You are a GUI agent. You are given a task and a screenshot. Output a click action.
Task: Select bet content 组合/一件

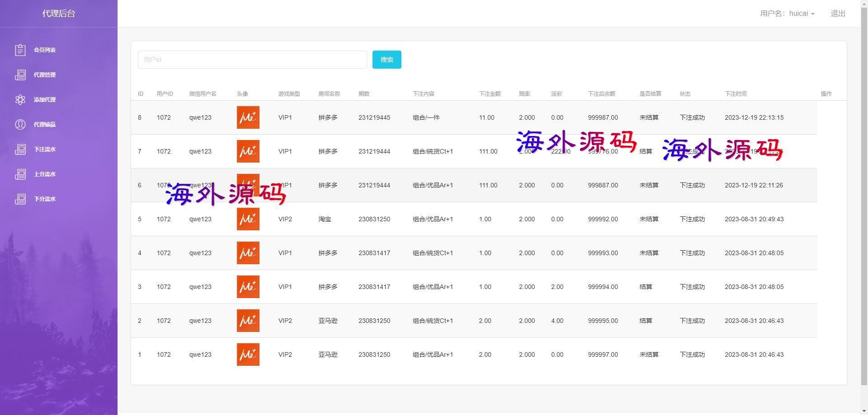pyautogui.click(x=426, y=117)
